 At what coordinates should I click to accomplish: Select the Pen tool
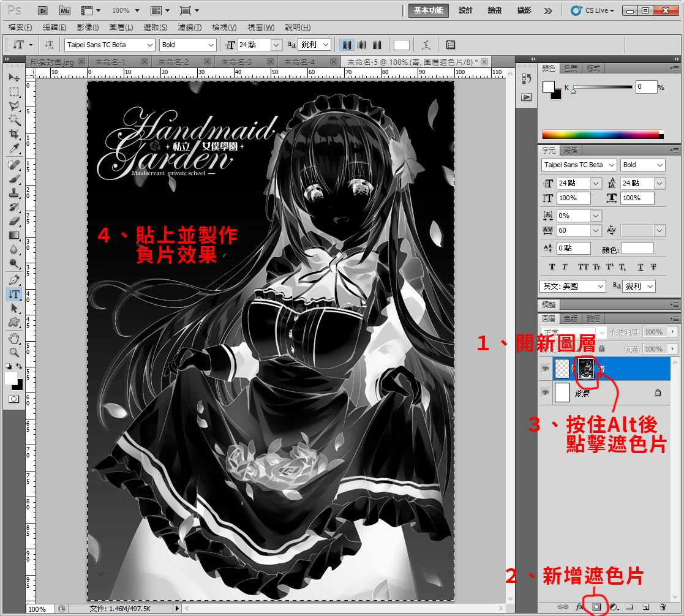click(14, 280)
